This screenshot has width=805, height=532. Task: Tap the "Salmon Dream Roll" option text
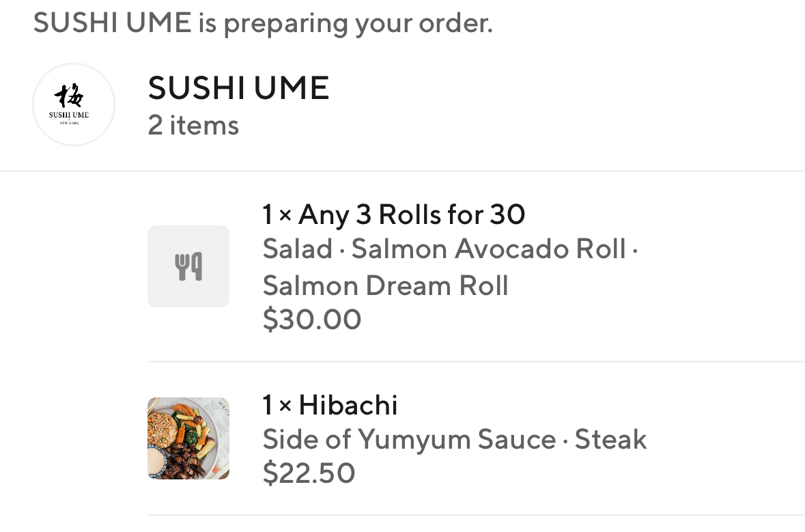click(385, 285)
